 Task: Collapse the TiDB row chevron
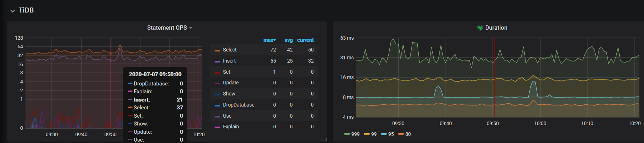(13, 11)
